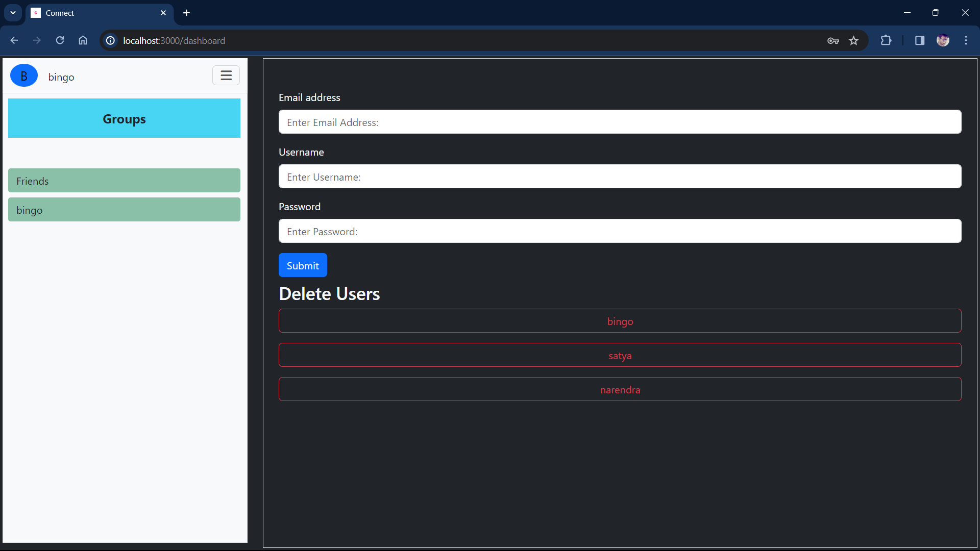Bookmark page with star icon

(853, 40)
